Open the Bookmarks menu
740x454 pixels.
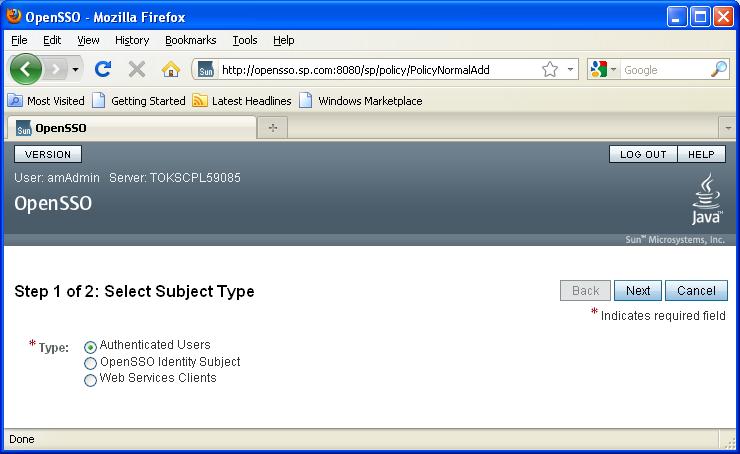tap(191, 41)
